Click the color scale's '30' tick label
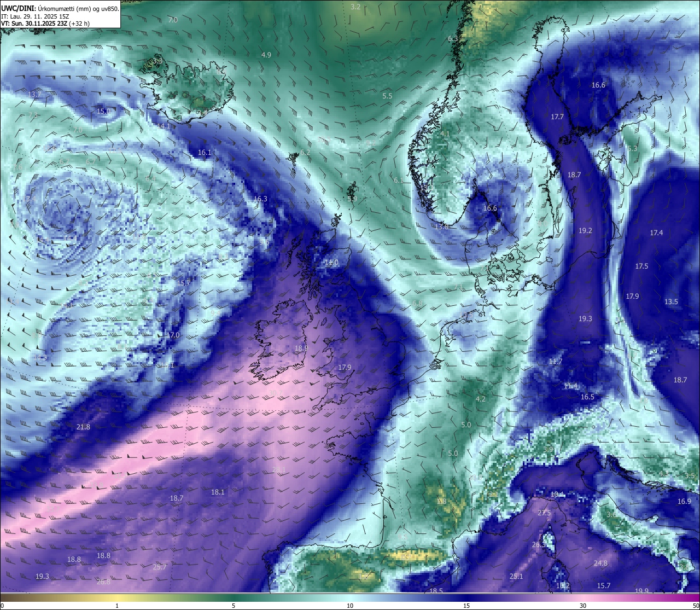Screen dimensions: 700x610 pos(583,606)
